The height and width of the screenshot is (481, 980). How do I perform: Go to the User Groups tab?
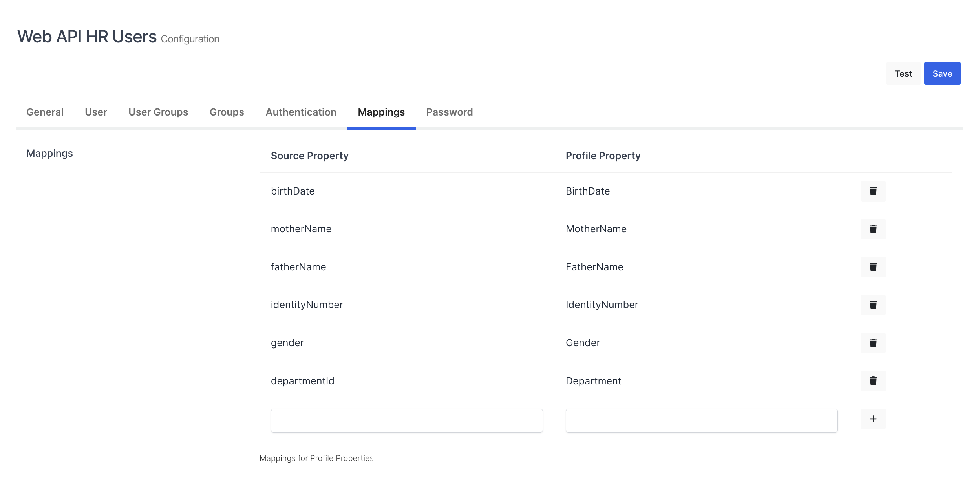(x=158, y=112)
